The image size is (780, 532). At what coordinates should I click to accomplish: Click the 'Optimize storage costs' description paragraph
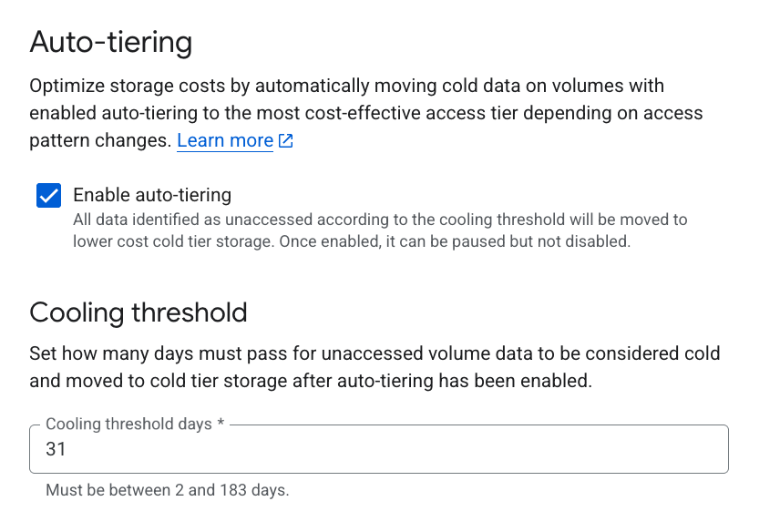tap(366, 113)
